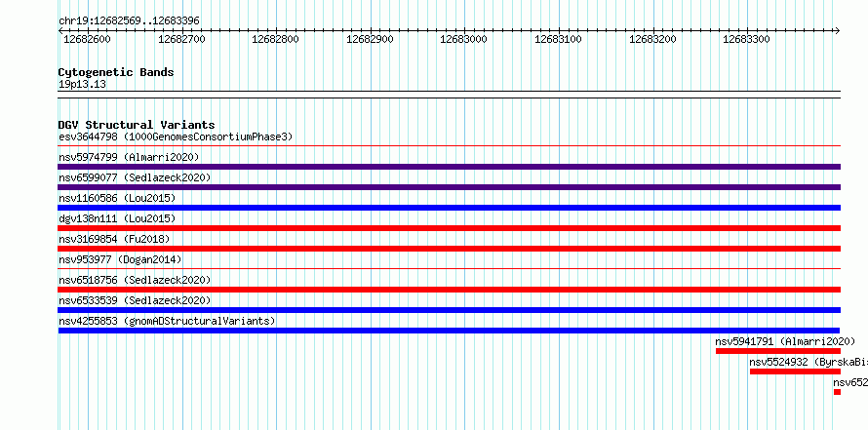Open nsv5974799 (Almarri2020) variant label
This screenshot has height=430, width=868.
pyautogui.click(x=129, y=157)
